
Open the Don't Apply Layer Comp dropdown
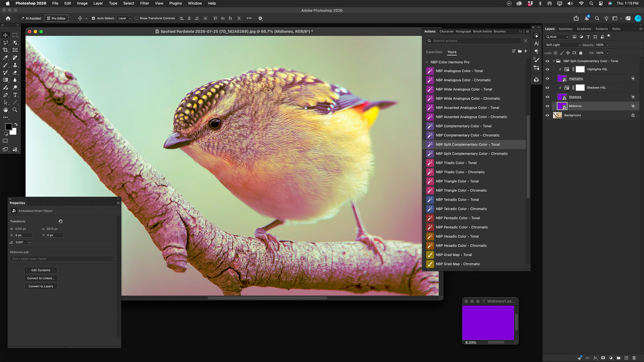(x=62, y=258)
